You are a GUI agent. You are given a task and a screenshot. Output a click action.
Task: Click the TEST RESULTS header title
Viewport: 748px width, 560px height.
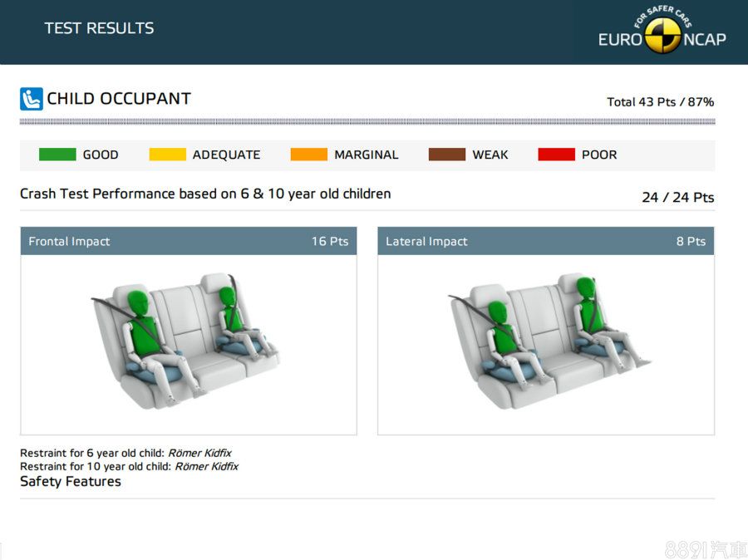[x=99, y=28]
